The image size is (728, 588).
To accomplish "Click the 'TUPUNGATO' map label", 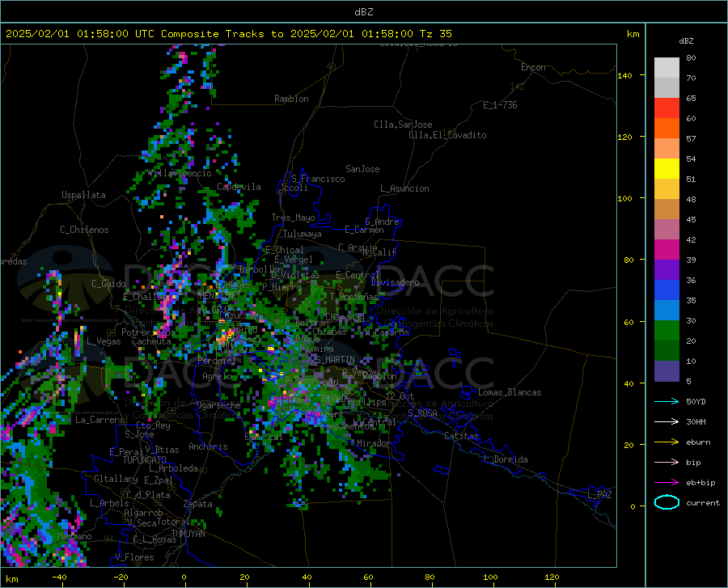I will [145, 460].
